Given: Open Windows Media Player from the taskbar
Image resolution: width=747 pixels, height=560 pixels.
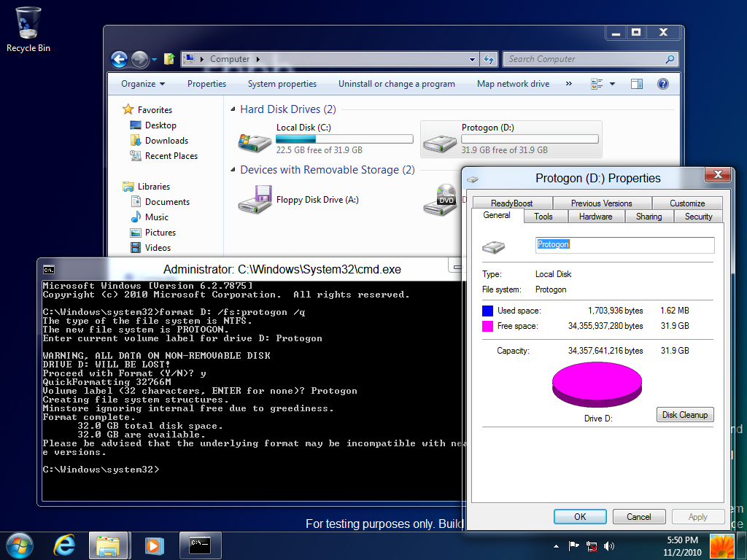Looking at the screenshot, I should coord(153,545).
